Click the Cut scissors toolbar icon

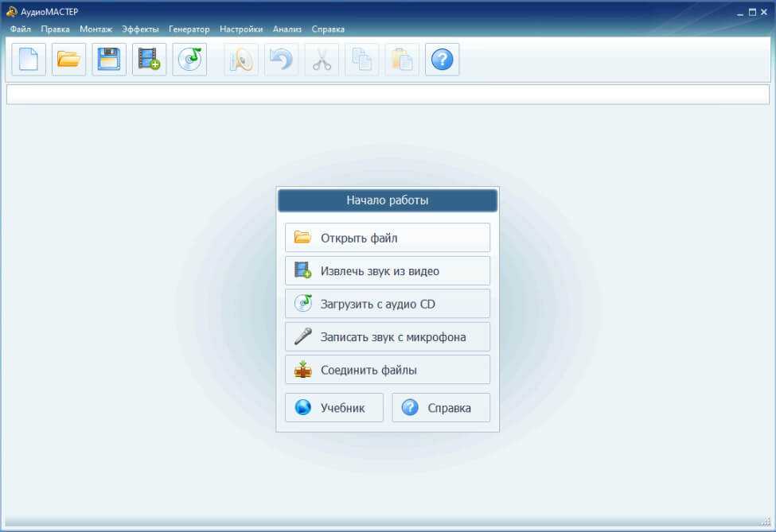coord(322,60)
